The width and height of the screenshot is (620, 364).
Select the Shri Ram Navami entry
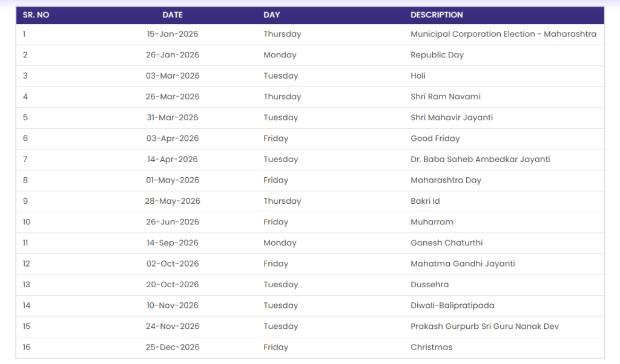point(446,97)
